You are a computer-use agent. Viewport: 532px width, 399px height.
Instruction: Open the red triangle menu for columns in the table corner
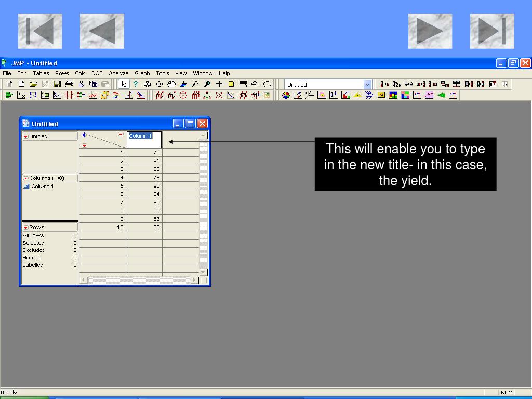pos(121,135)
